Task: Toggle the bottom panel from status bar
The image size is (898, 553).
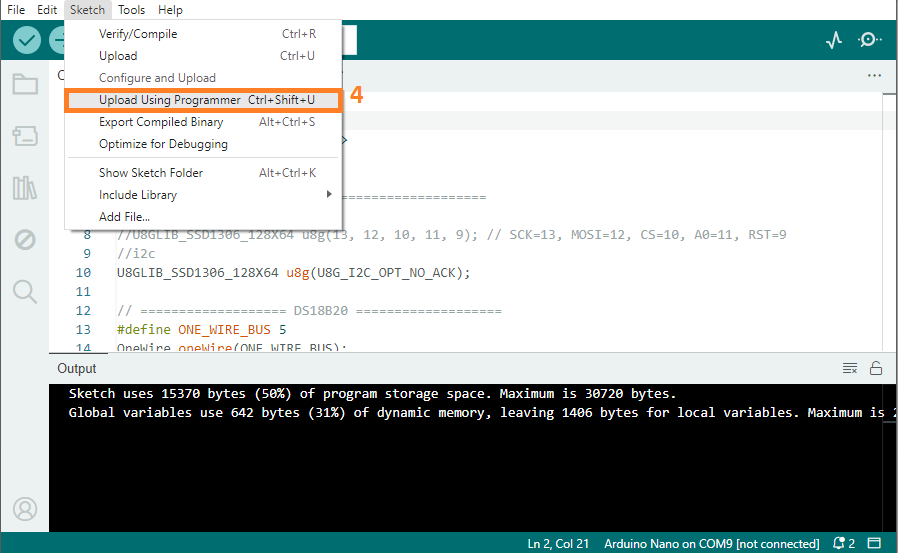Action: (x=875, y=544)
